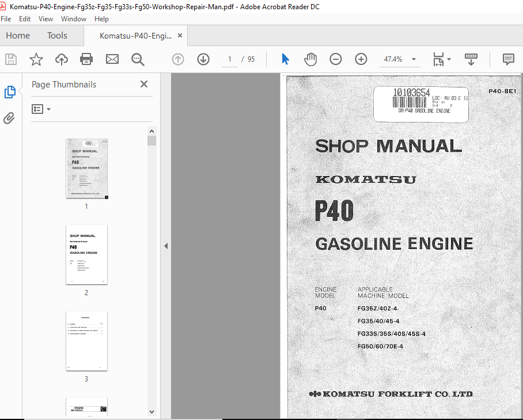Zoom out with the minus icon
Viewport: 523px width, 420px height.
tap(336, 59)
